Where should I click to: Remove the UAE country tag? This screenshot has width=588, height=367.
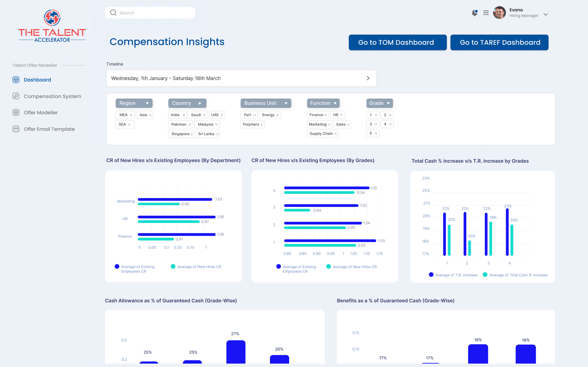[222, 115]
